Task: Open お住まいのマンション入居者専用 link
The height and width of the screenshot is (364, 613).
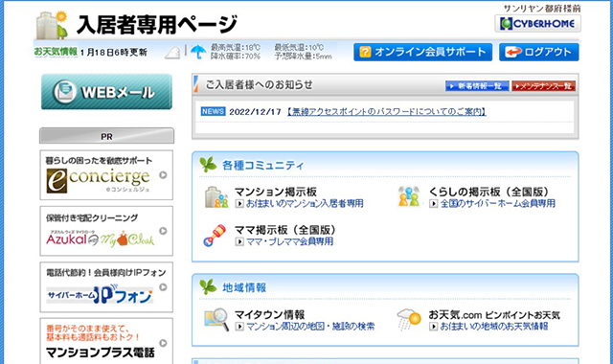Action: [x=305, y=203]
